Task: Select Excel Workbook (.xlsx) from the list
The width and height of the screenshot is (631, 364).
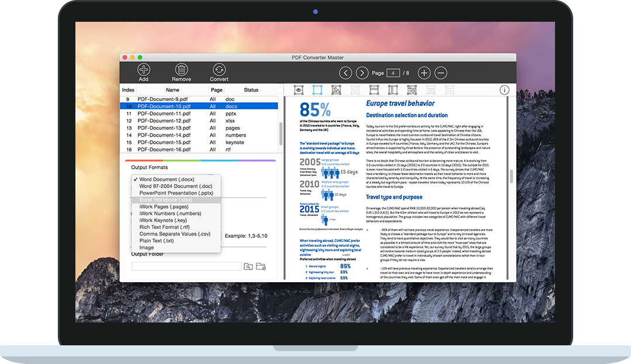Action: [x=166, y=200]
